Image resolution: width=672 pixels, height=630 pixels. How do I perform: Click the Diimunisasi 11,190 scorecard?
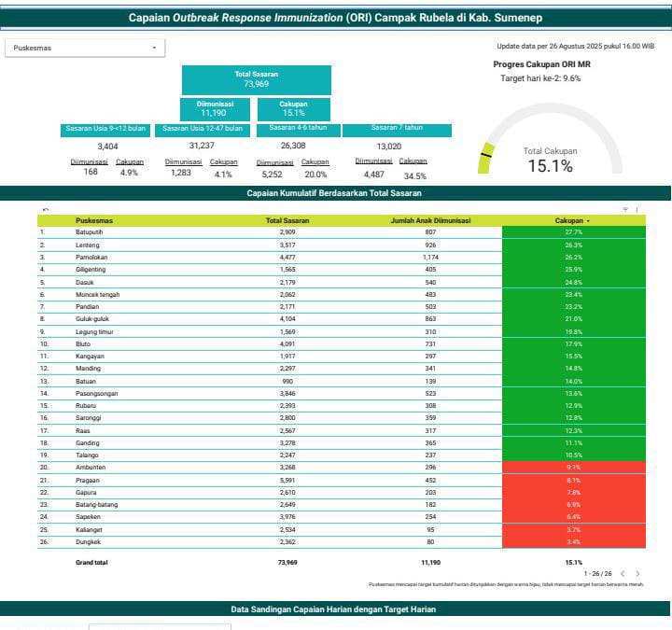tap(214, 108)
